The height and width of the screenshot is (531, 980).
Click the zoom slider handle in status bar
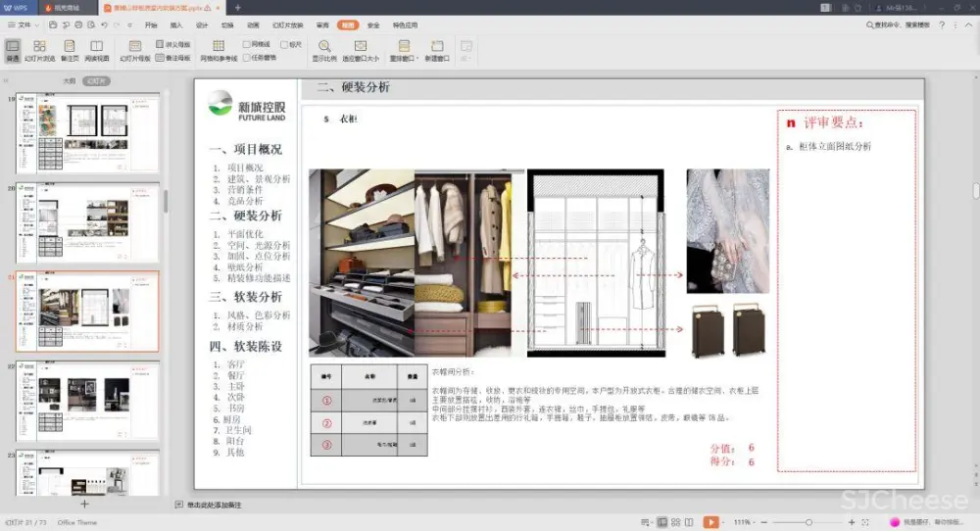pyautogui.click(x=808, y=522)
